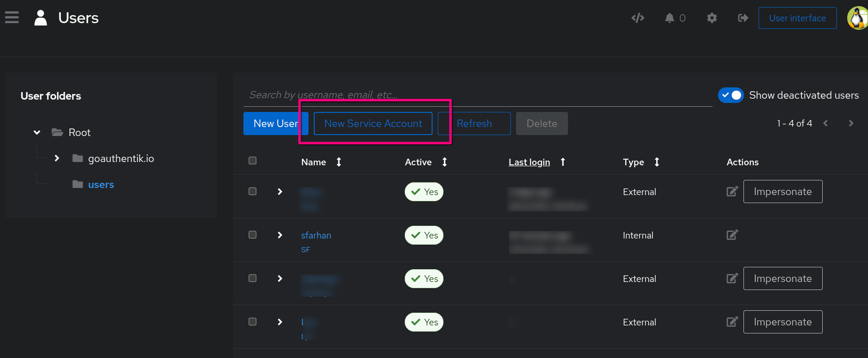This screenshot has width=868, height=358.
Task: Open the API browser icon
Action: (638, 17)
